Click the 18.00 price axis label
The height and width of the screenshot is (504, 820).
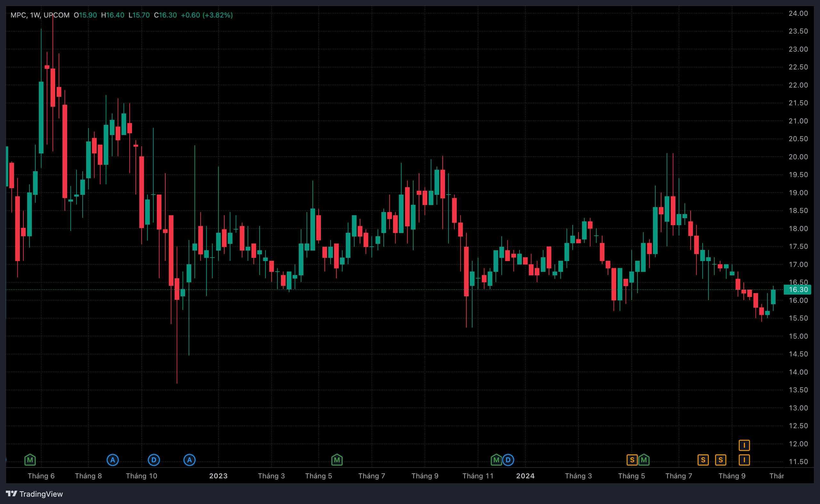pos(798,229)
